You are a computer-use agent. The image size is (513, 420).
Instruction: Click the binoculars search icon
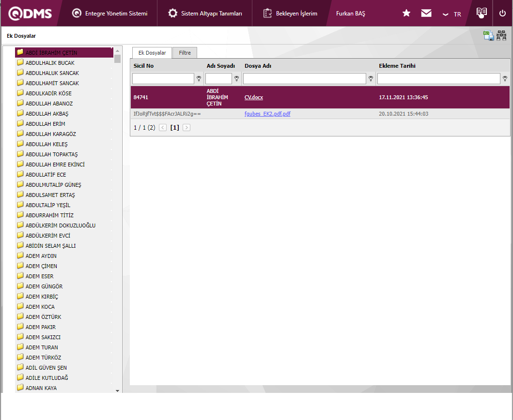pos(501,36)
